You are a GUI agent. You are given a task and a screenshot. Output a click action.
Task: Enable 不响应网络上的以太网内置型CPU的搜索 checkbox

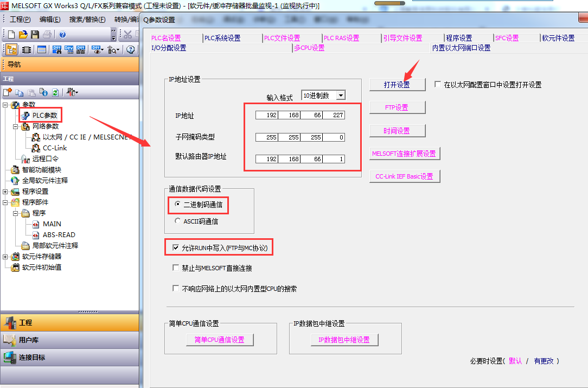pos(176,288)
